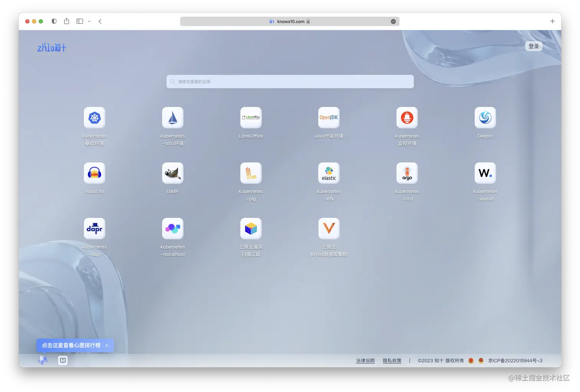Launch the GIMP app icon

click(173, 173)
